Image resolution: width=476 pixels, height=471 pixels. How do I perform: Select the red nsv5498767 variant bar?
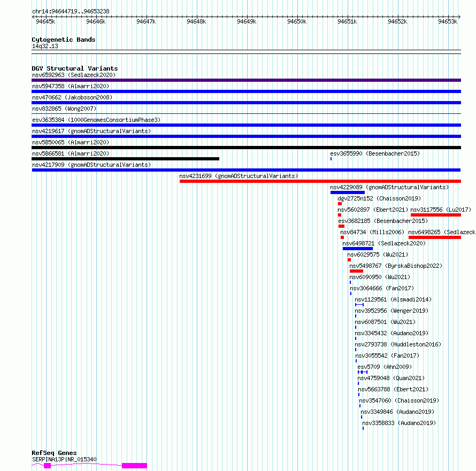point(356,271)
